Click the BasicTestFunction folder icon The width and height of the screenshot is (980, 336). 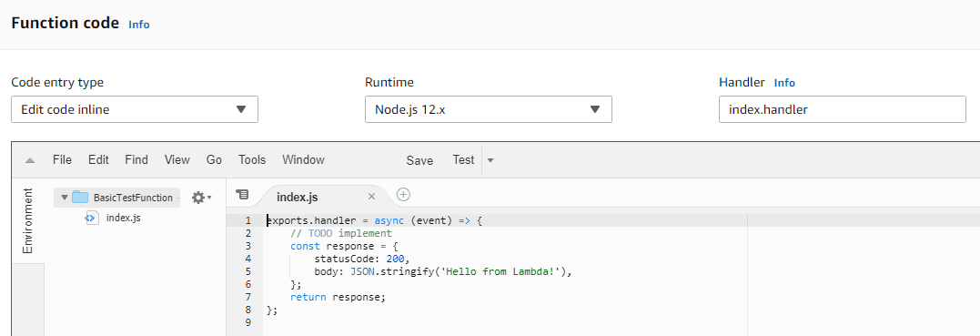click(x=80, y=198)
